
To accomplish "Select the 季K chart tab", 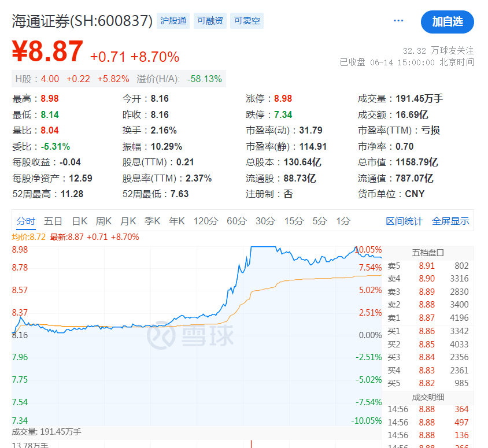I will 152,221.
